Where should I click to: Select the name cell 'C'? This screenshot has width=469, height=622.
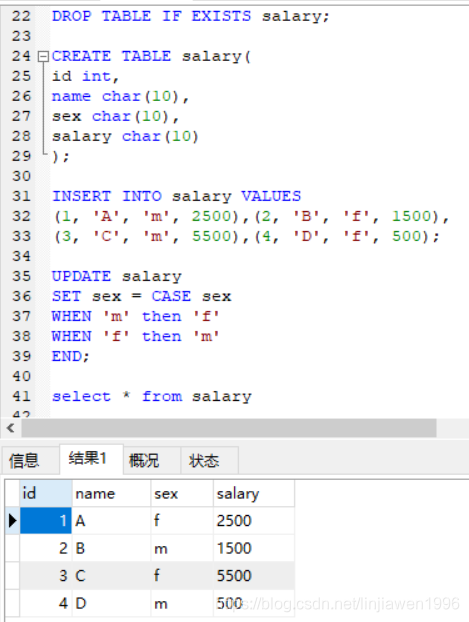[x=111, y=576]
